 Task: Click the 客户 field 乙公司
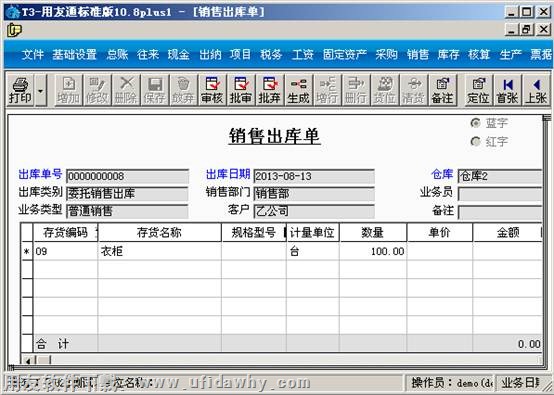coord(314,211)
